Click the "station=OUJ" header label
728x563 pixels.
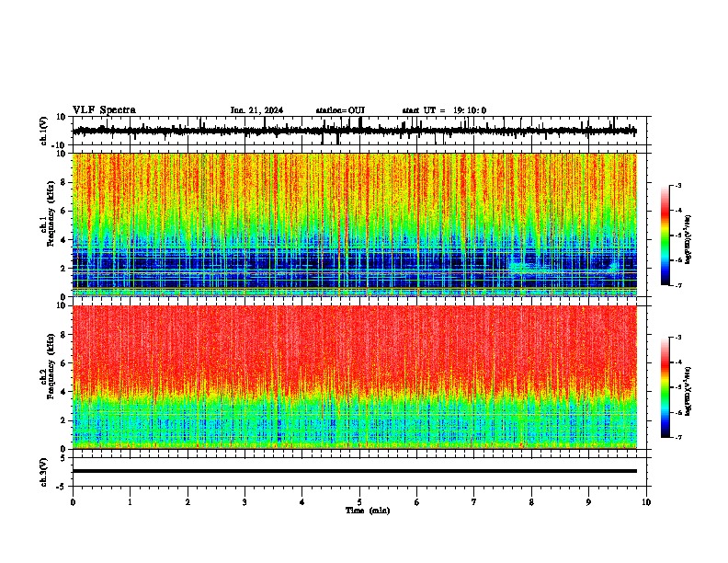[x=340, y=110]
